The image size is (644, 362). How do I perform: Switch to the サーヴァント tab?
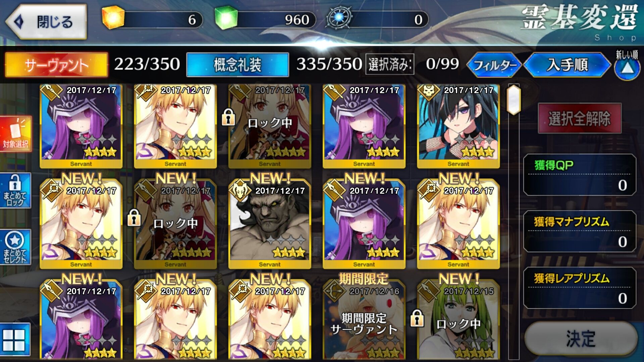tap(56, 65)
